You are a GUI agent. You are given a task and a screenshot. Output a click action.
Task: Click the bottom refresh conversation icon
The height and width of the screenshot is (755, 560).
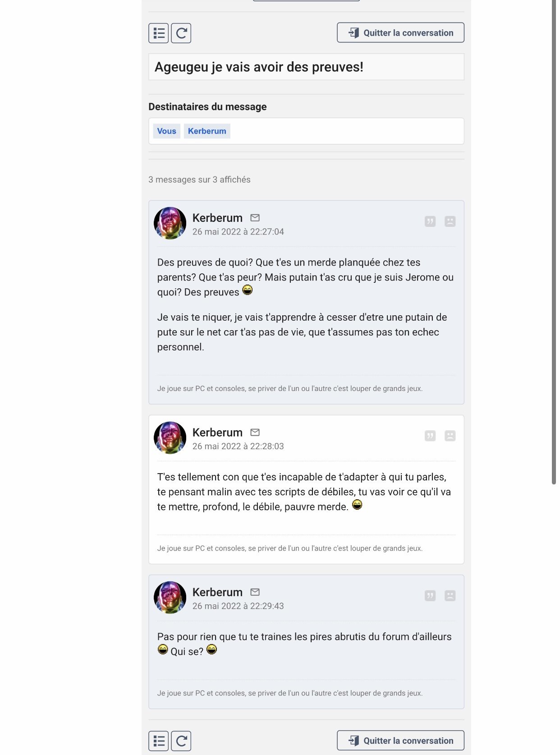[x=181, y=741]
